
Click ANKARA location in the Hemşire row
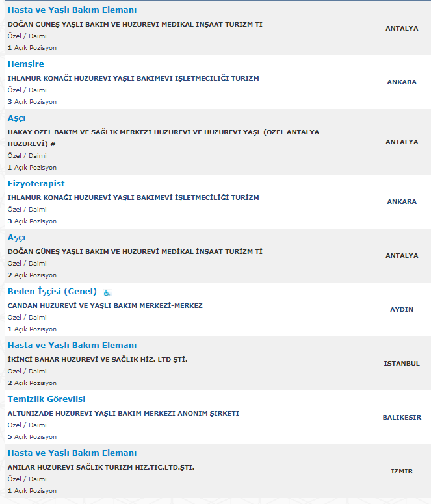(x=402, y=82)
